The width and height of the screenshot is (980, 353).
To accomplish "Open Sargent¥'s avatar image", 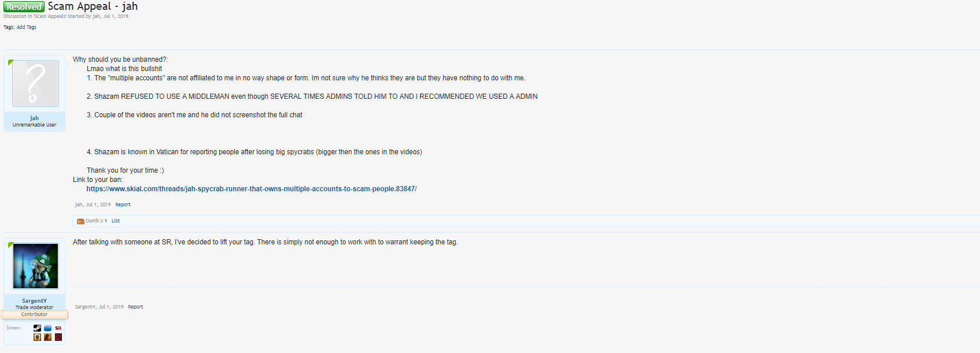I will (35, 266).
